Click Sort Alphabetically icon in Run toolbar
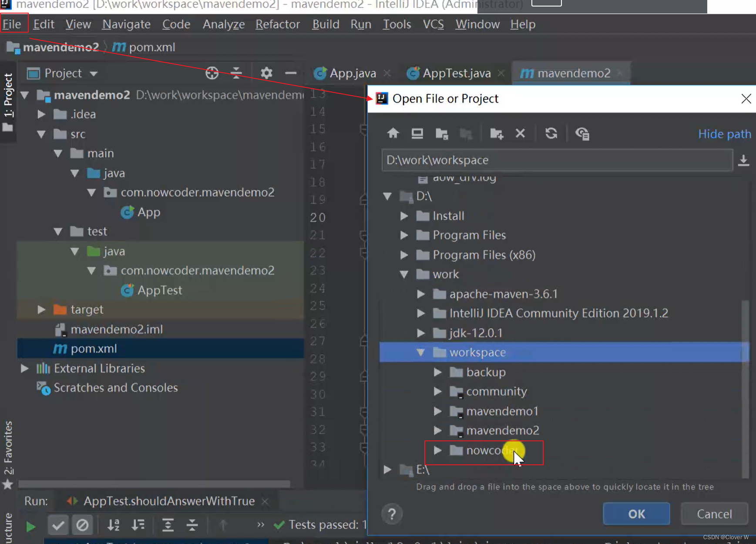The image size is (756, 544). (113, 525)
